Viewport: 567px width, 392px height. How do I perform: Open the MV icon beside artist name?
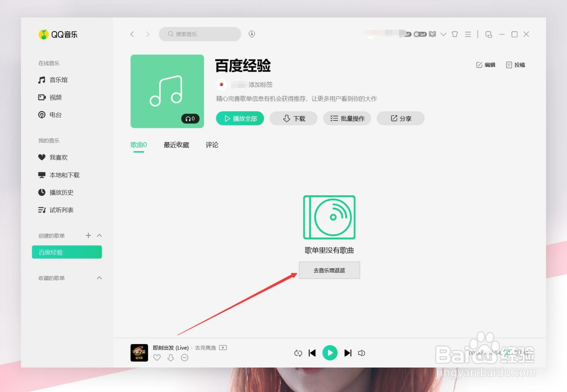pos(223,348)
